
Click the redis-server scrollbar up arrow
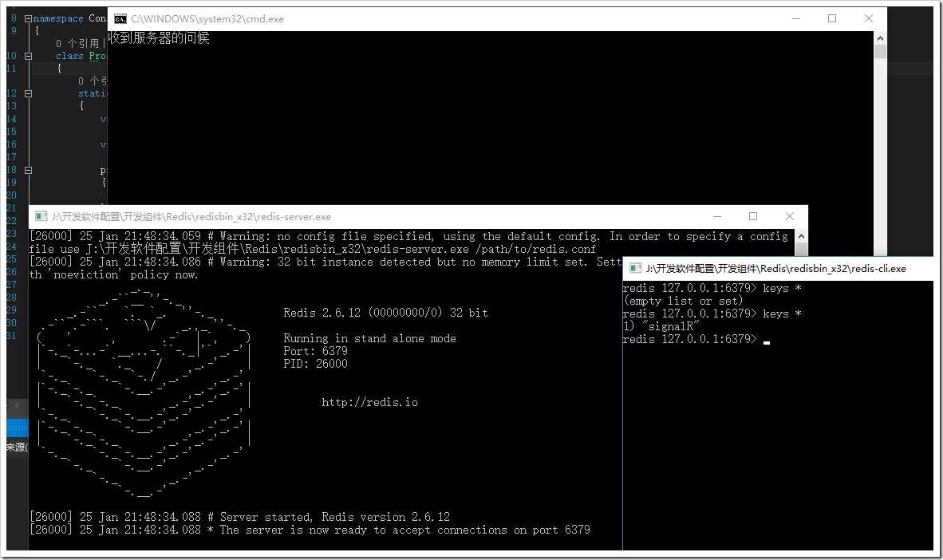point(801,236)
